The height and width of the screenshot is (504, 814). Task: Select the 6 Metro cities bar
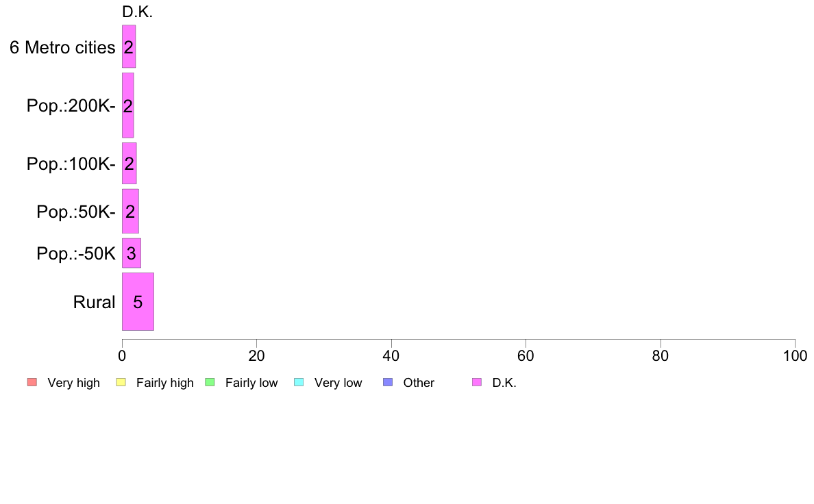[x=129, y=47]
